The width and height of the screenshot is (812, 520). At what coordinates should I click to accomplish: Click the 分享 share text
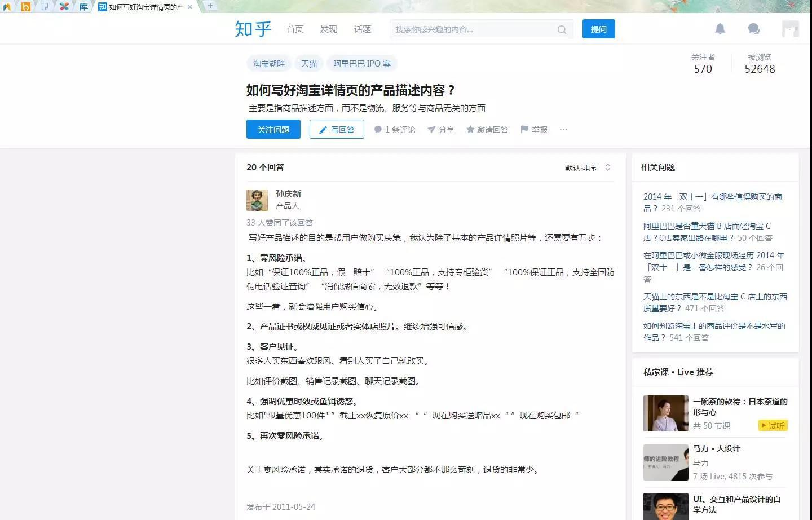pyautogui.click(x=447, y=130)
